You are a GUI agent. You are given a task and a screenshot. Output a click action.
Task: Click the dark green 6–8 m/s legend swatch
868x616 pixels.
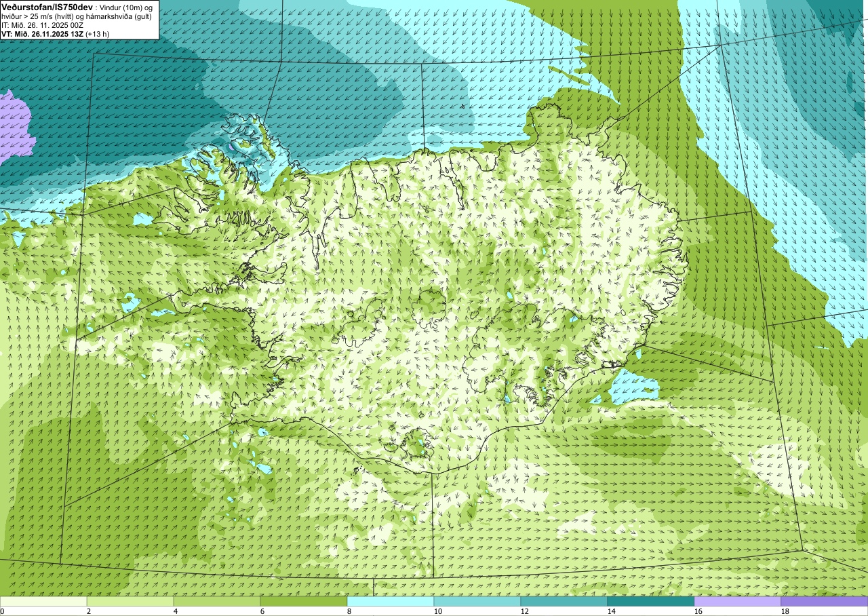[304, 601]
